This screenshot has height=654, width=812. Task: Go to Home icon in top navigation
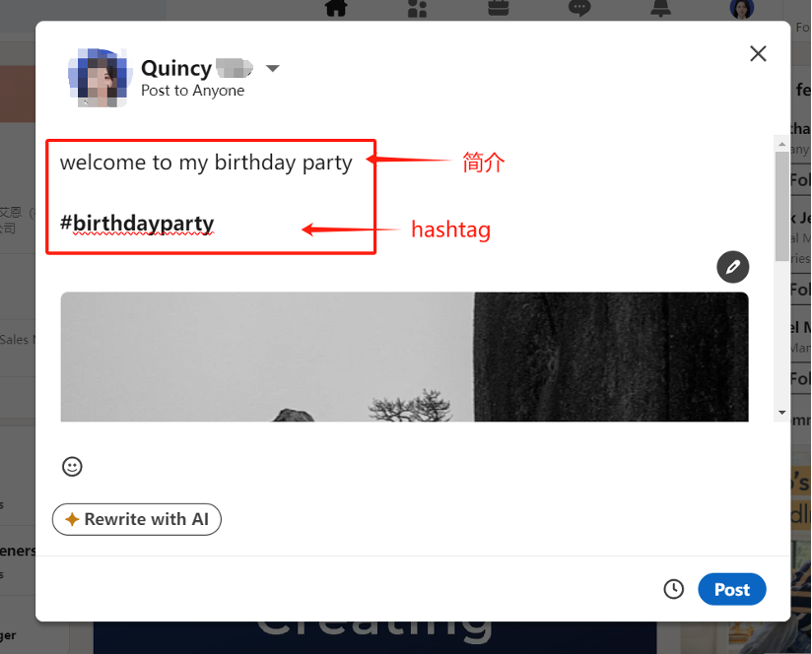point(336,8)
